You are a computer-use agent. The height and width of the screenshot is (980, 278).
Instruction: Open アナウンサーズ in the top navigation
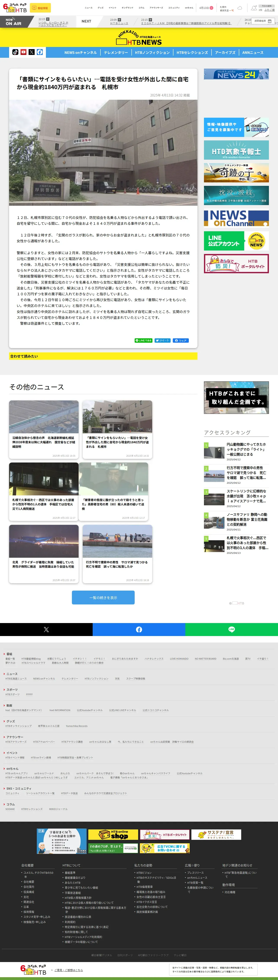pos(156,8)
